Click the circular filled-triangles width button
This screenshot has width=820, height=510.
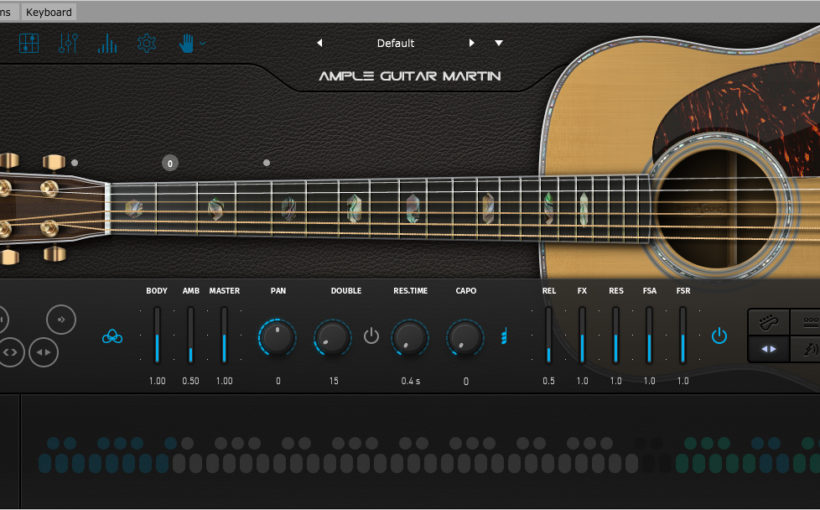[43, 352]
